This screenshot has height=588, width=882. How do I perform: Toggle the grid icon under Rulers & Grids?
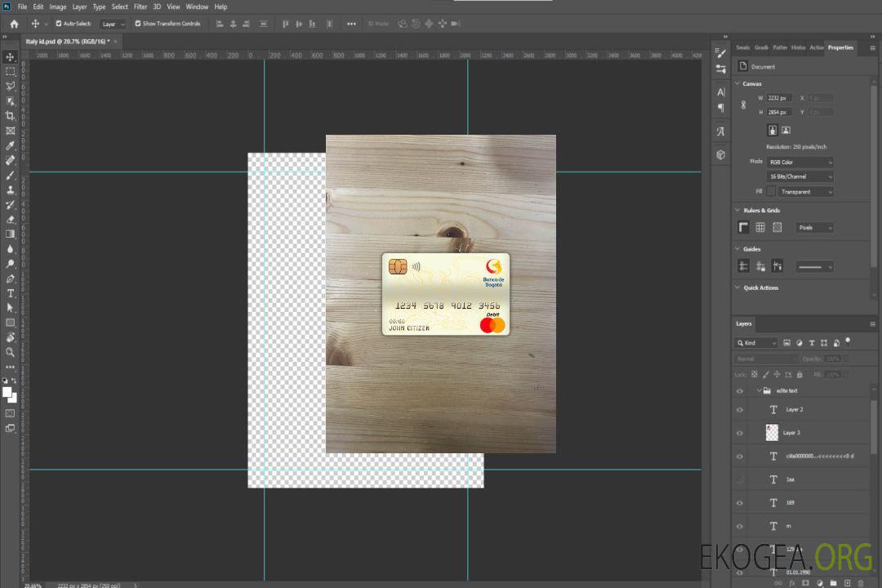coord(760,228)
